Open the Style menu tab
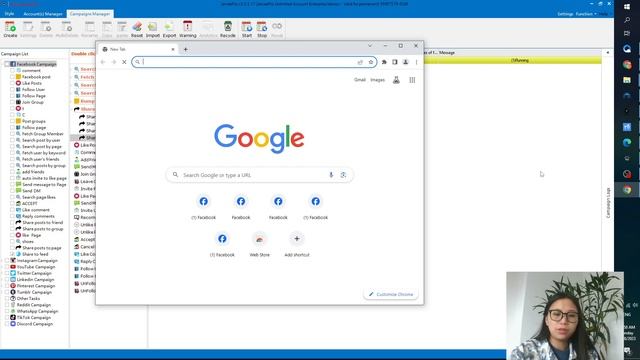Viewport: 640px width, 360px height. (9, 14)
